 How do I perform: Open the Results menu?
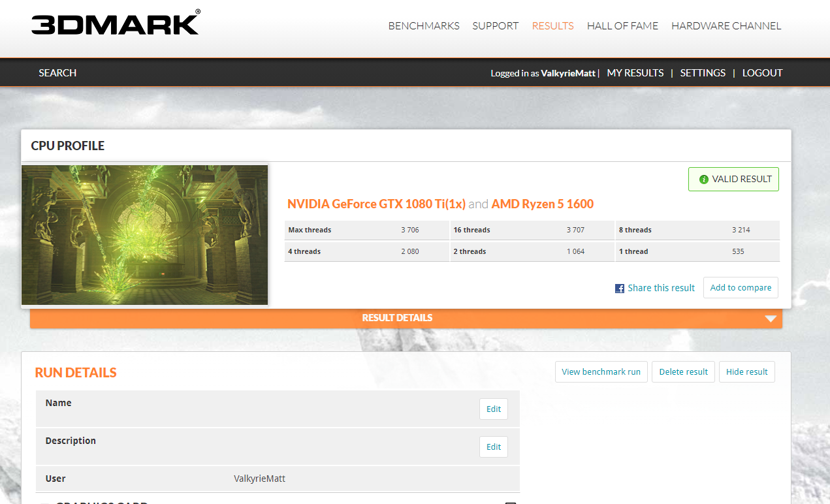(552, 26)
